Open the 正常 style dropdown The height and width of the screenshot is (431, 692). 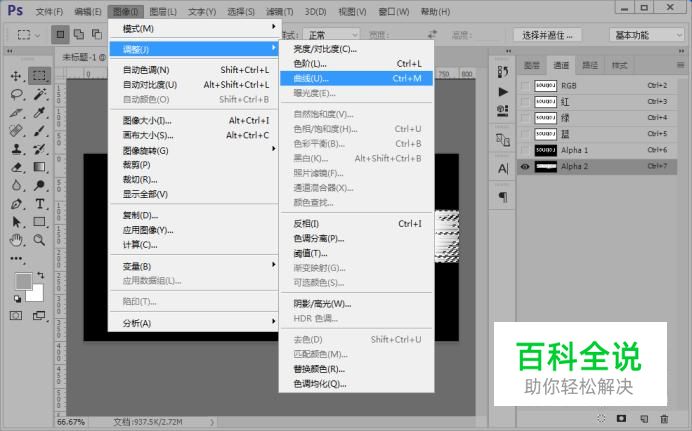[332, 35]
